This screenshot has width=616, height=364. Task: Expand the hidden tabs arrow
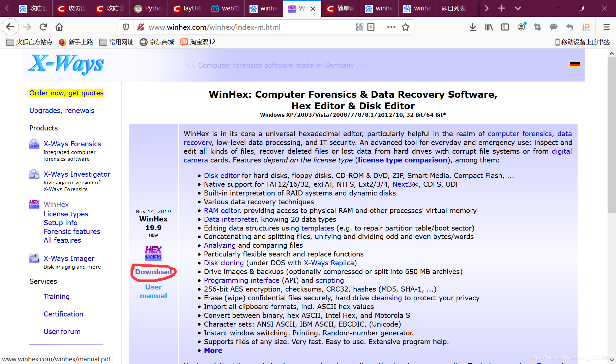click(x=486, y=8)
